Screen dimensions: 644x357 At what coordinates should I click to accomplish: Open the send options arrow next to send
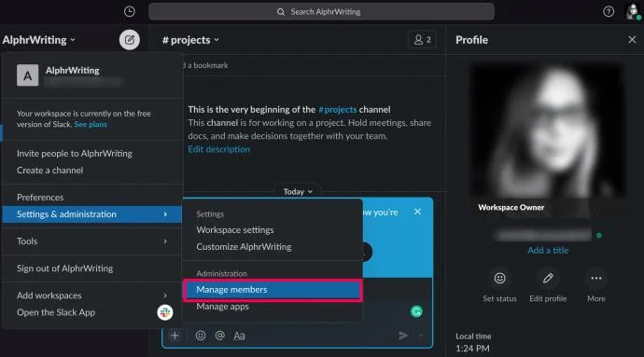(x=421, y=336)
